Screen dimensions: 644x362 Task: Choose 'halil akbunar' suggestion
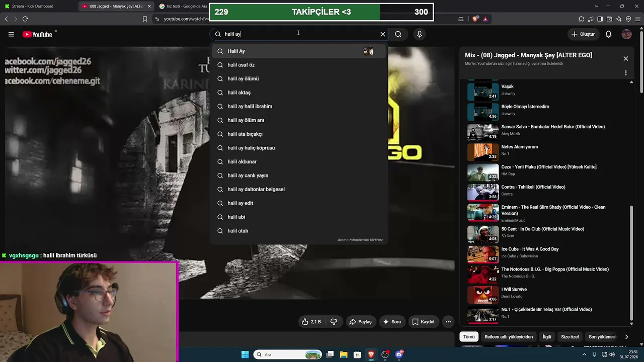point(299,161)
